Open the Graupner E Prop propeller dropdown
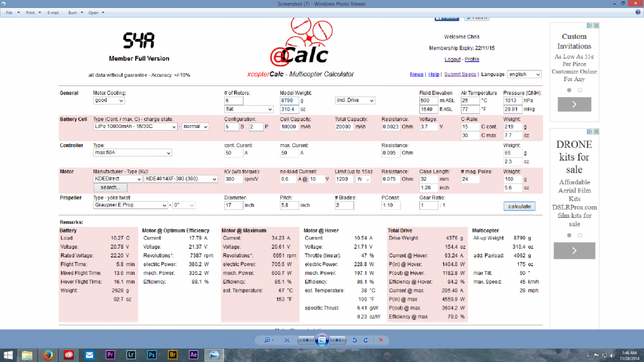The height and width of the screenshot is (362, 644). click(x=130, y=205)
